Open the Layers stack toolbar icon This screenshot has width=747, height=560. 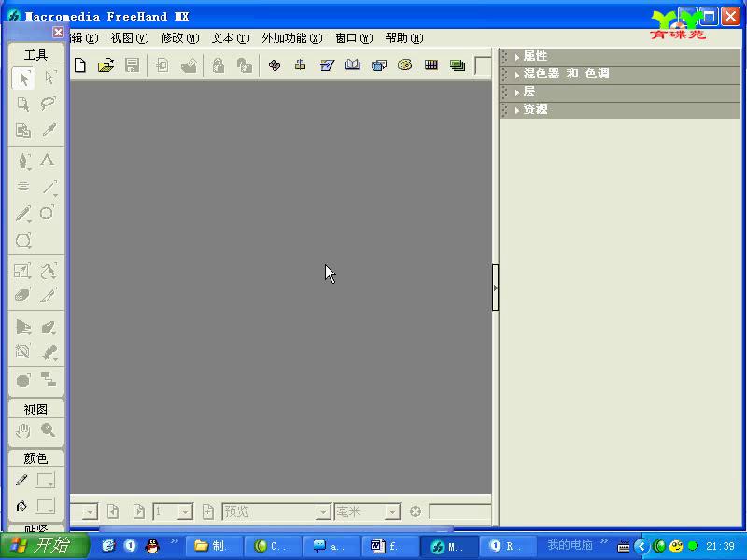(458, 65)
